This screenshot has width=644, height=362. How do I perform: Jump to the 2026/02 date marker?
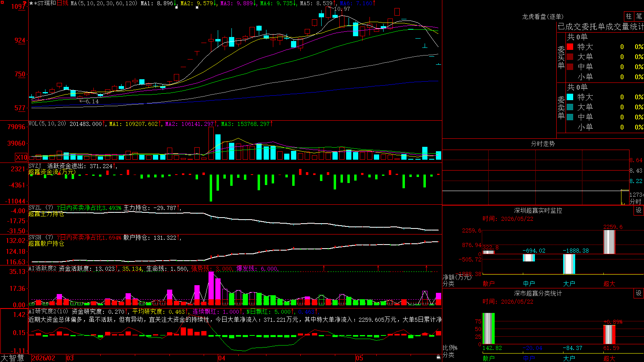point(43,358)
